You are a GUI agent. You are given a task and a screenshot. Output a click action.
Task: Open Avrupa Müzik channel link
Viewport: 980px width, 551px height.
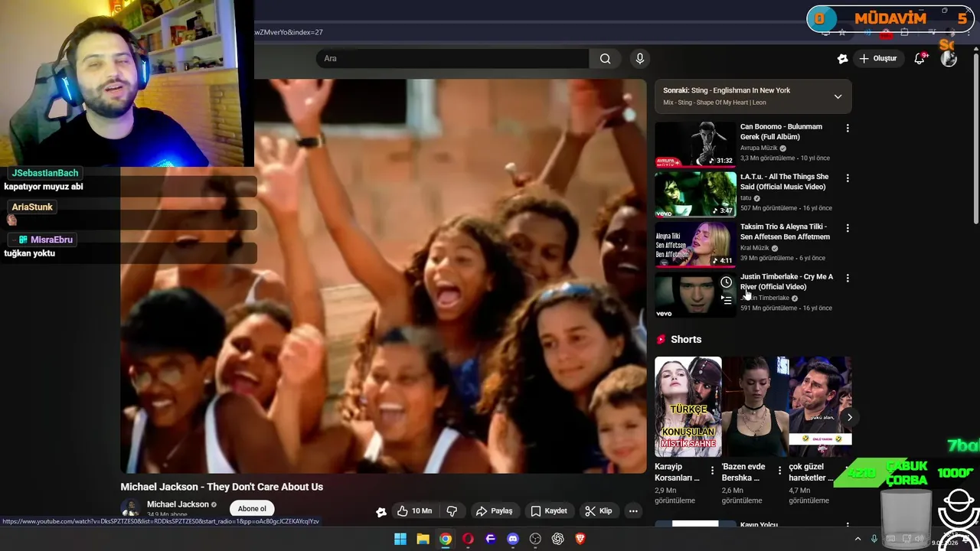759,148
